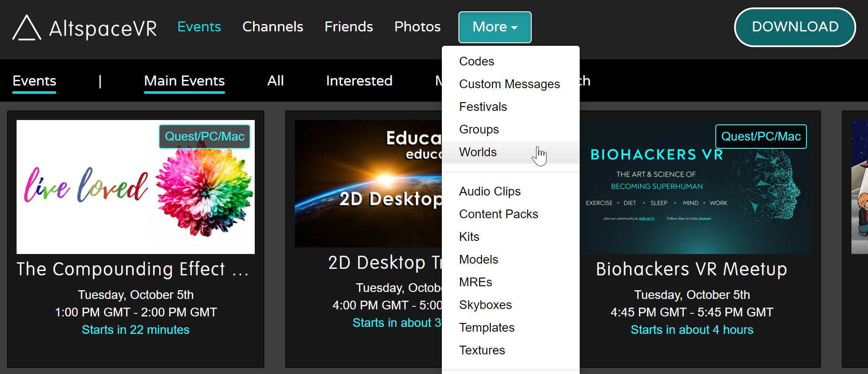Screen dimensions: 868x374
Task: Switch to the Main Events tab
Action: point(184,81)
